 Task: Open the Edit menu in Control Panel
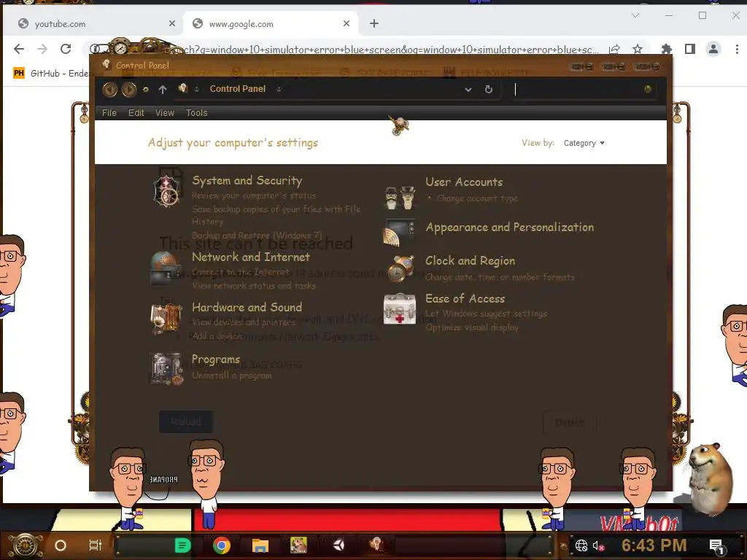[x=136, y=113]
